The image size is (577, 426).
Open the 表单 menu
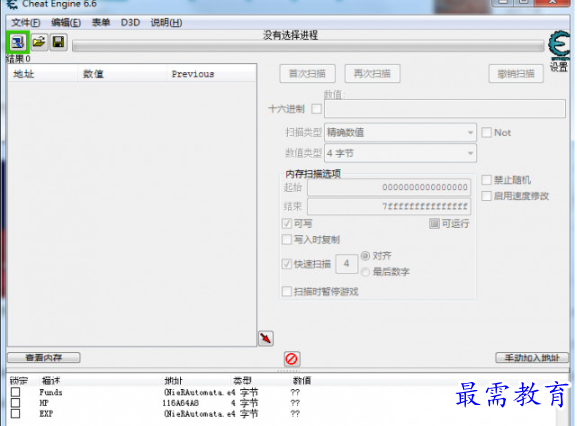[101, 23]
